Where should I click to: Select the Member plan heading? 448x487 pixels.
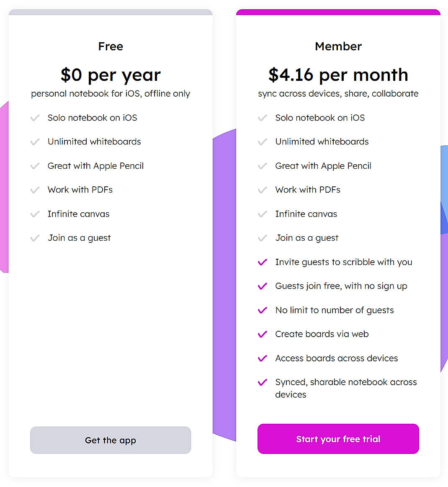coord(338,46)
